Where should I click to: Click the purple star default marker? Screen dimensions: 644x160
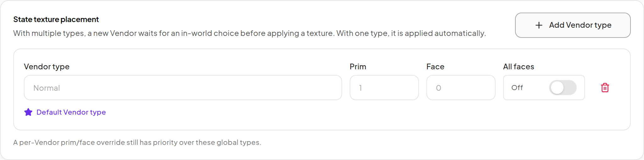pyautogui.click(x=28, y=112)
